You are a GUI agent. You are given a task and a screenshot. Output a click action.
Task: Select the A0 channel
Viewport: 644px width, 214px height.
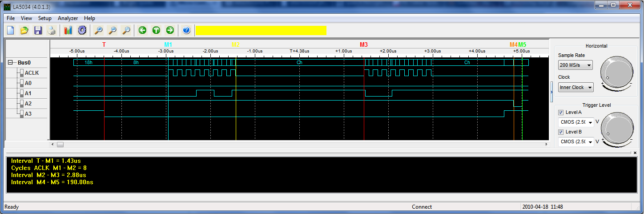pos(28,83)
